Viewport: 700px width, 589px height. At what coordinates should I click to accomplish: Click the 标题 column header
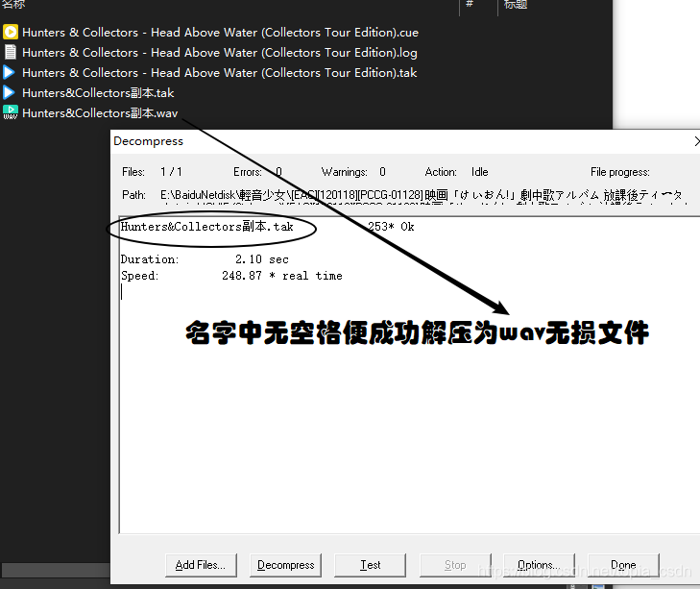516,5
